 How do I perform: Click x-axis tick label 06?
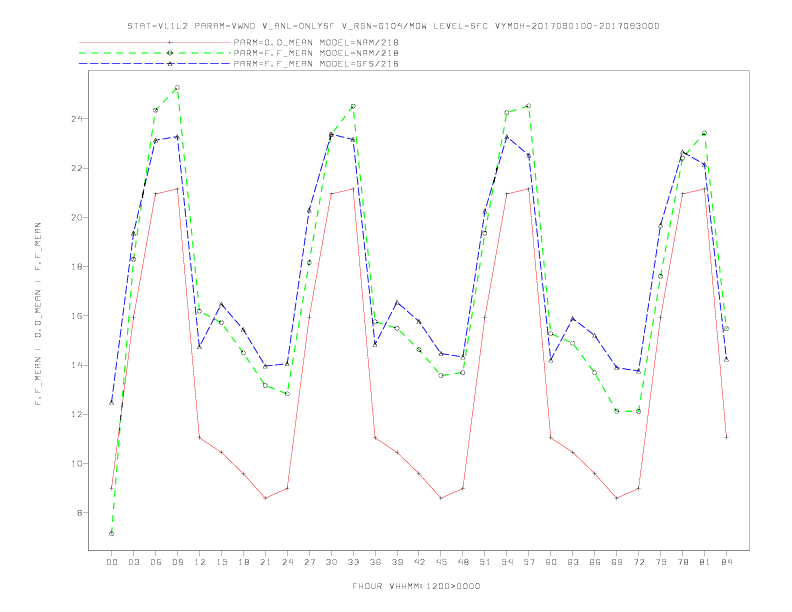click(x=156, y=562)
